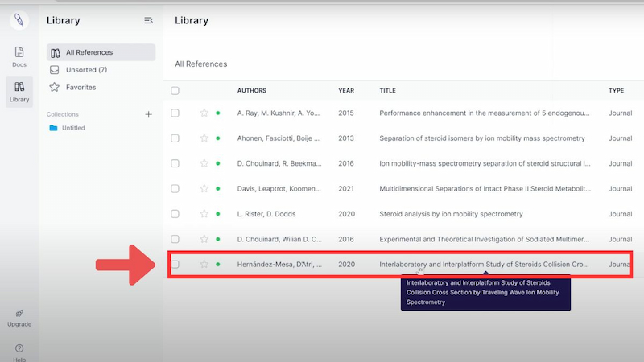Star the Hernández-Mesa reference
644x362 pixels.
pos(204,265)
